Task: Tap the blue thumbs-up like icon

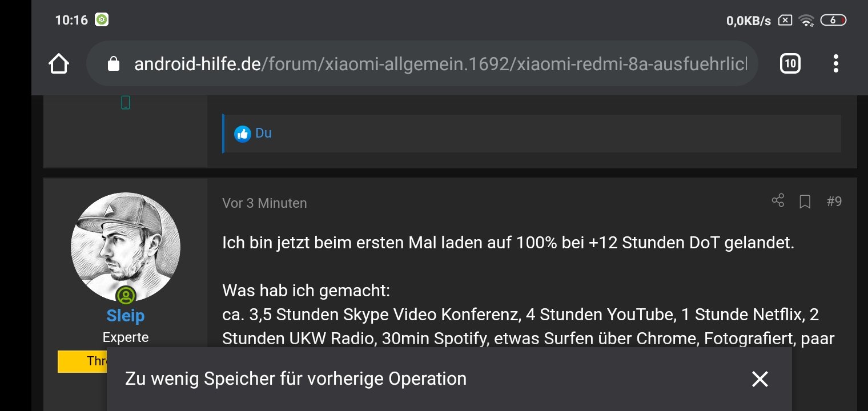Action: tap(243, 134)
